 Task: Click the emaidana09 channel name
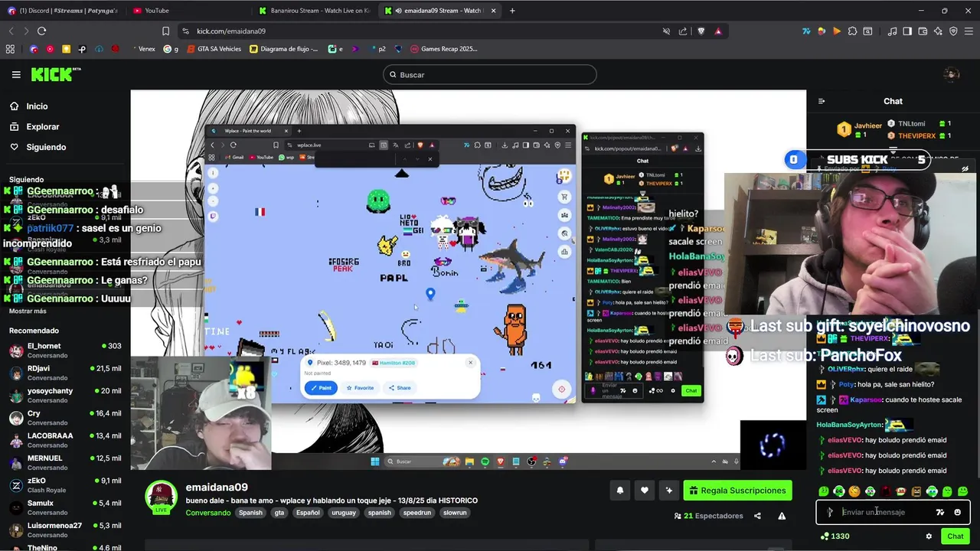[x=217, y=487]
